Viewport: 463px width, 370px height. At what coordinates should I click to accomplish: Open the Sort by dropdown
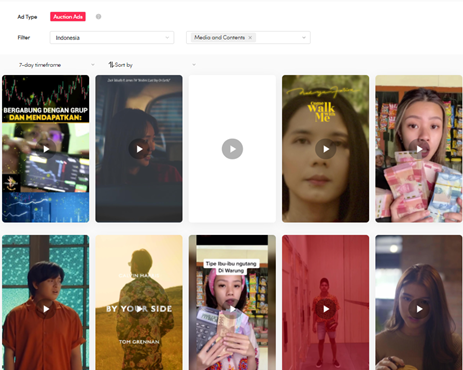pos(152,65)
